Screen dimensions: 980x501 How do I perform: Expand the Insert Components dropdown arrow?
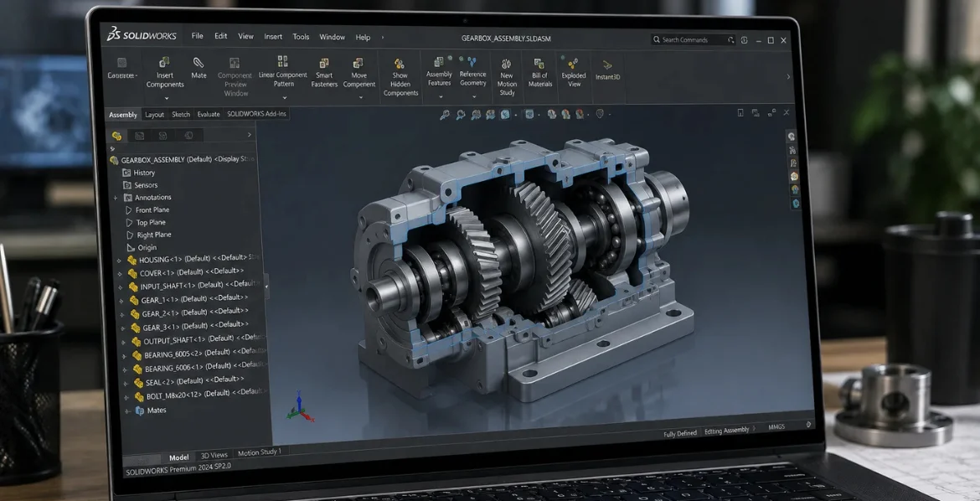pos(166,98)
